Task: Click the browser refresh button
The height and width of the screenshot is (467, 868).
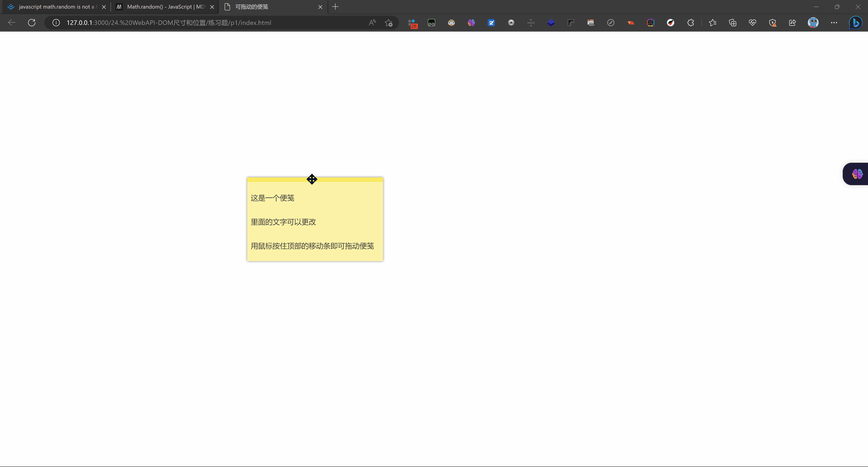Action: click(x=32, y=23)
